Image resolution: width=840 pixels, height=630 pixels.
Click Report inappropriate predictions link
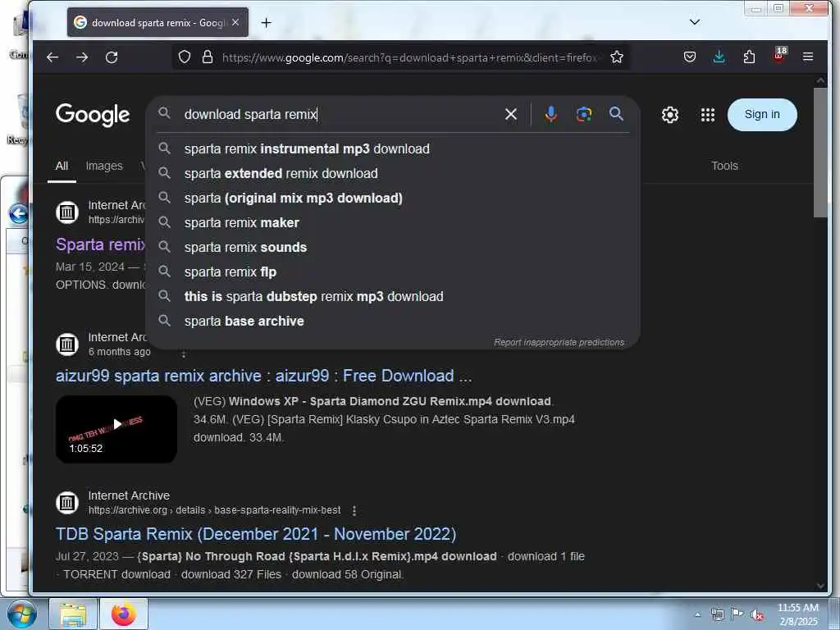[559, 342]
